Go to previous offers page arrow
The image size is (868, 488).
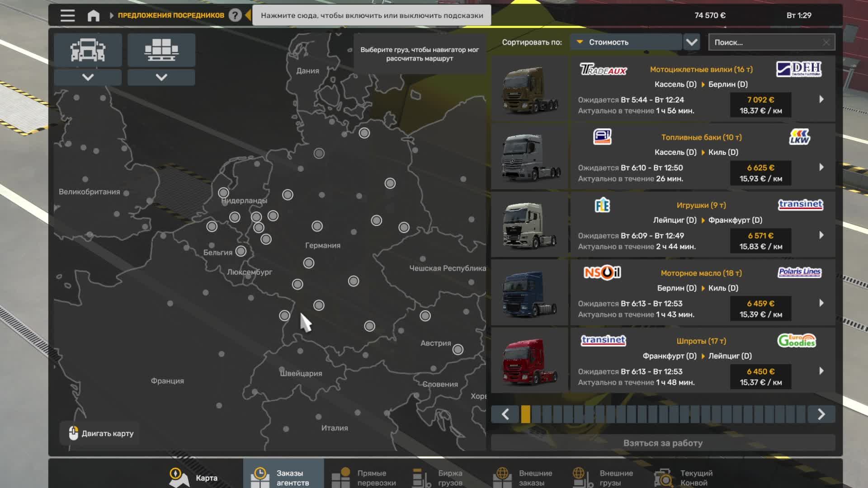505,414
